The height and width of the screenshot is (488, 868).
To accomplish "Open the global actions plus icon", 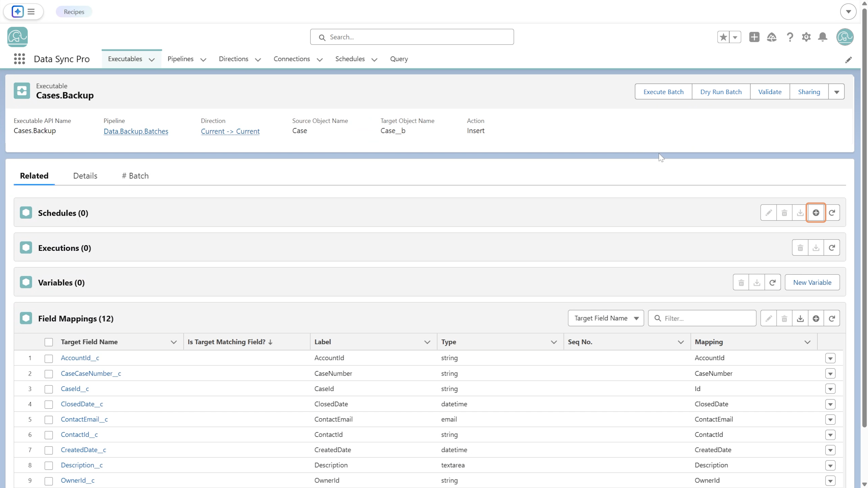I will click(x=754, y=37).
